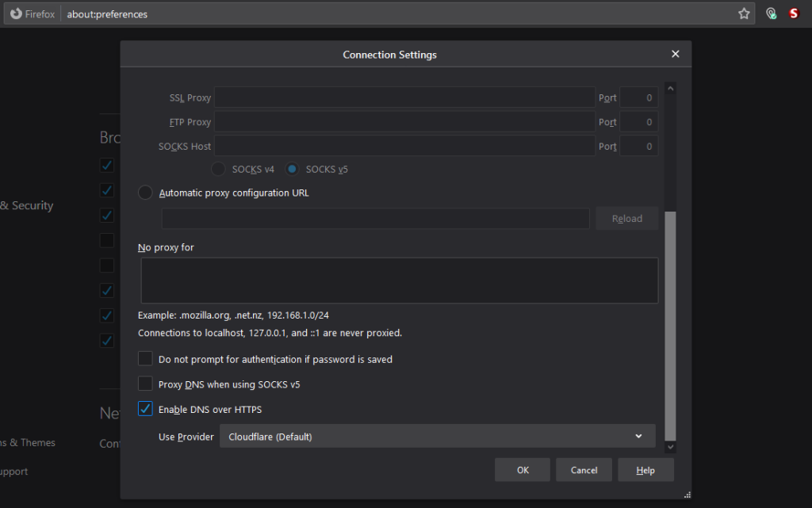Viewport: 812px width, 508px height.
Task: Open the red S extension icon
Action: coord(794,13)
